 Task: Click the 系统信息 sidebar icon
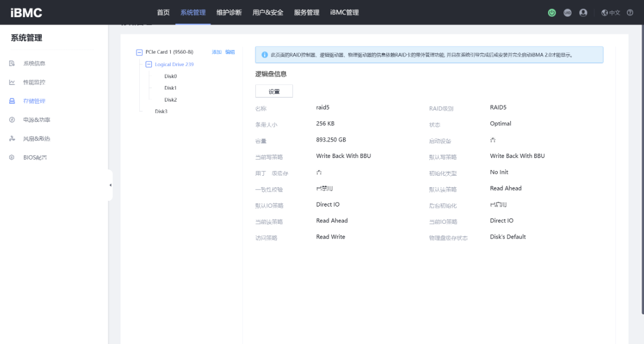pyautogui.click(x=12, y=63)
